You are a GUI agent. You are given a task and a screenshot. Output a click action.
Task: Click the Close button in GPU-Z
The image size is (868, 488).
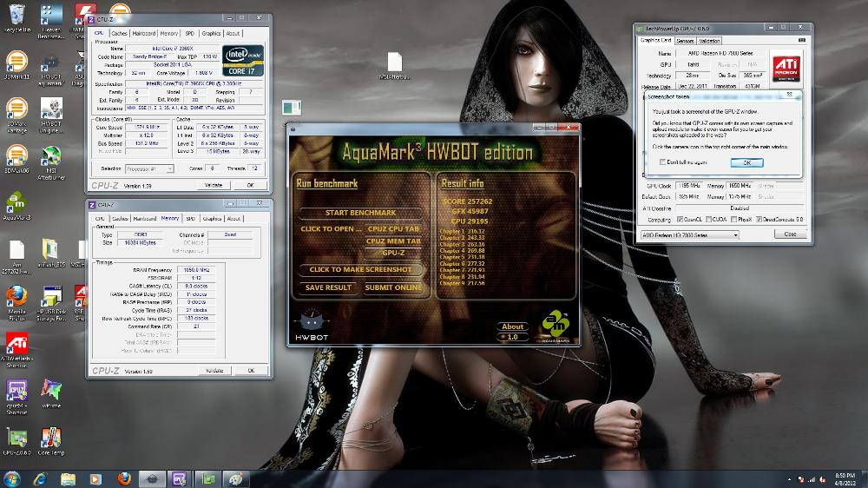pyautogui.click(x=790, y=234)
